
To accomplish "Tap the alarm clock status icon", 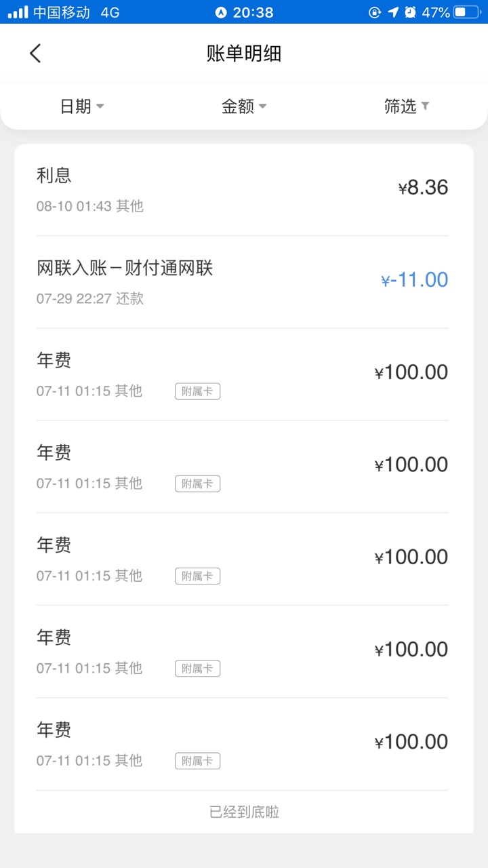I will pos(410,12).
